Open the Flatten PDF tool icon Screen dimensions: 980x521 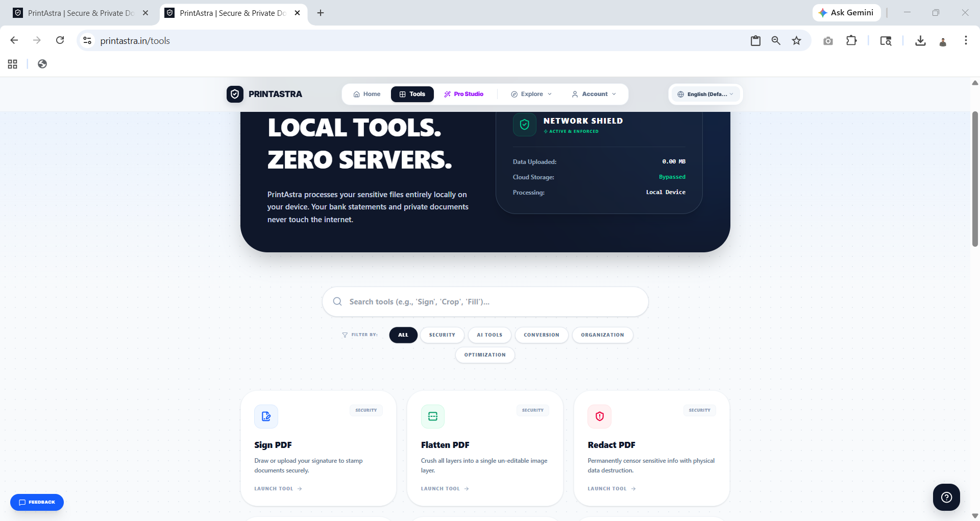[x=433, y=416]
